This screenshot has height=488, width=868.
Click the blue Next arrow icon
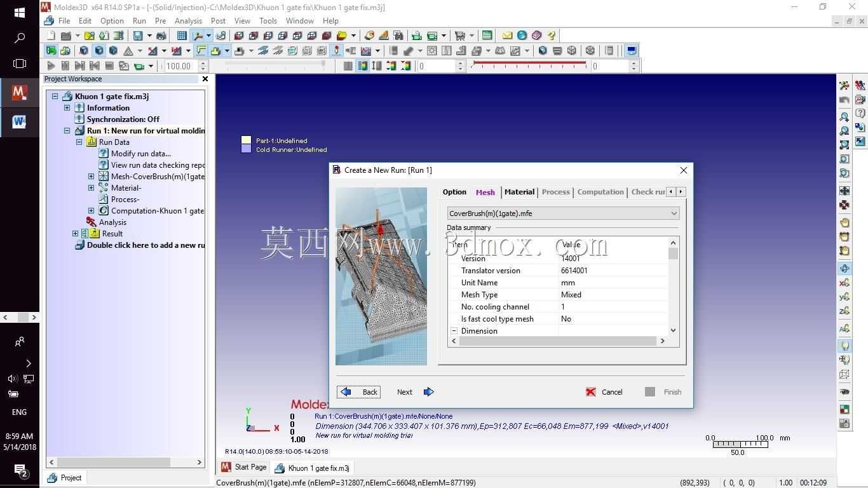tap(429, 392)
